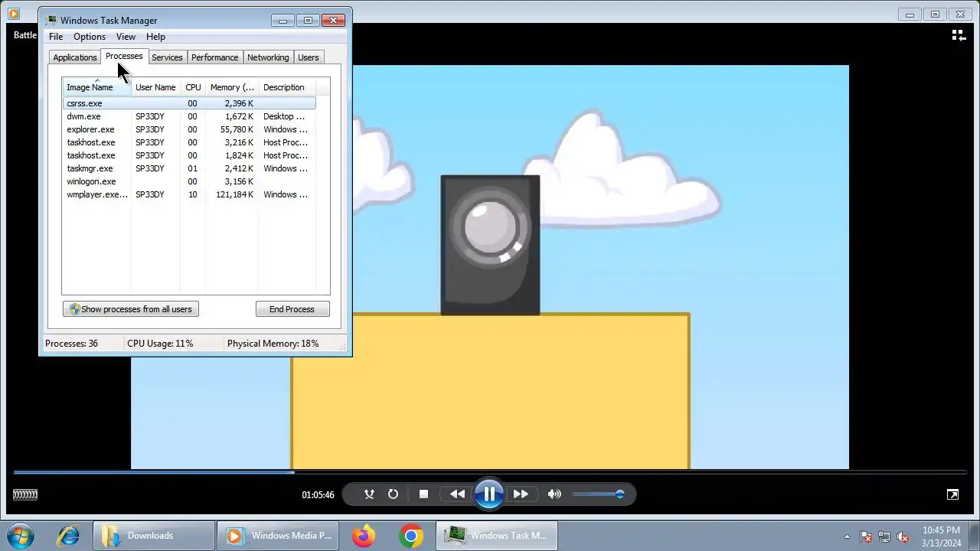The height and width of the screenshot is (551, 980).
Task: Sort by the Image Name column
Action: pyautogui.click(x=96, y=87)
